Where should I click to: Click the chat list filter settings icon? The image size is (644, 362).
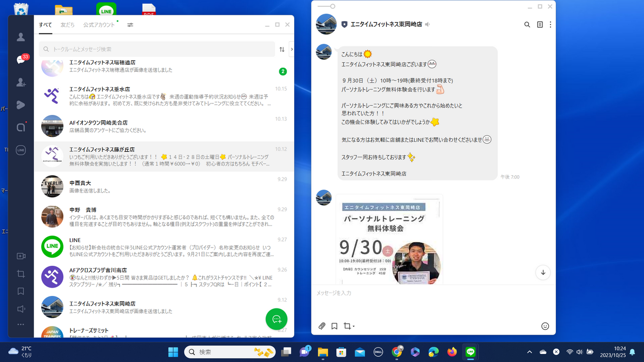coord(130,25)
